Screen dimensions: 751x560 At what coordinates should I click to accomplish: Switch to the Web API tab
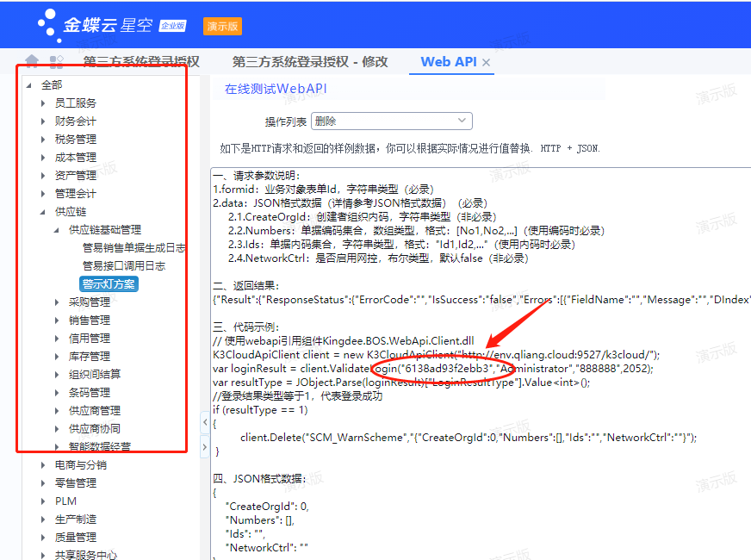[x=449, y=62]
